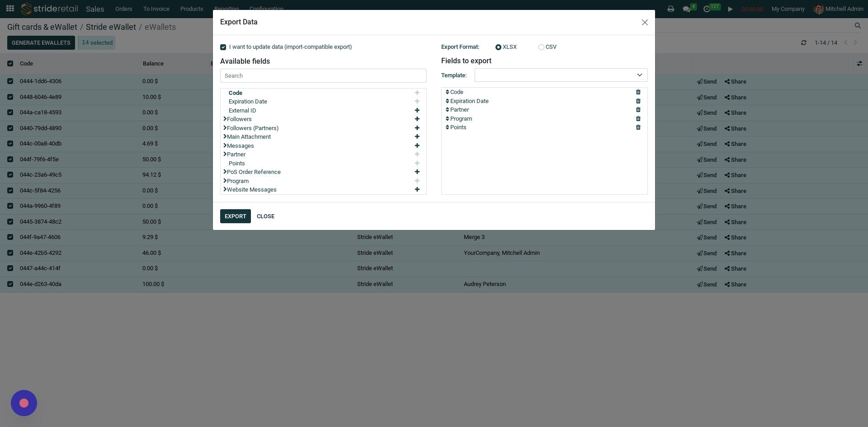Click trash icon next to Points
Image resolution: width=868 pixels, height=427 pixels.
(x=638, y=127)
